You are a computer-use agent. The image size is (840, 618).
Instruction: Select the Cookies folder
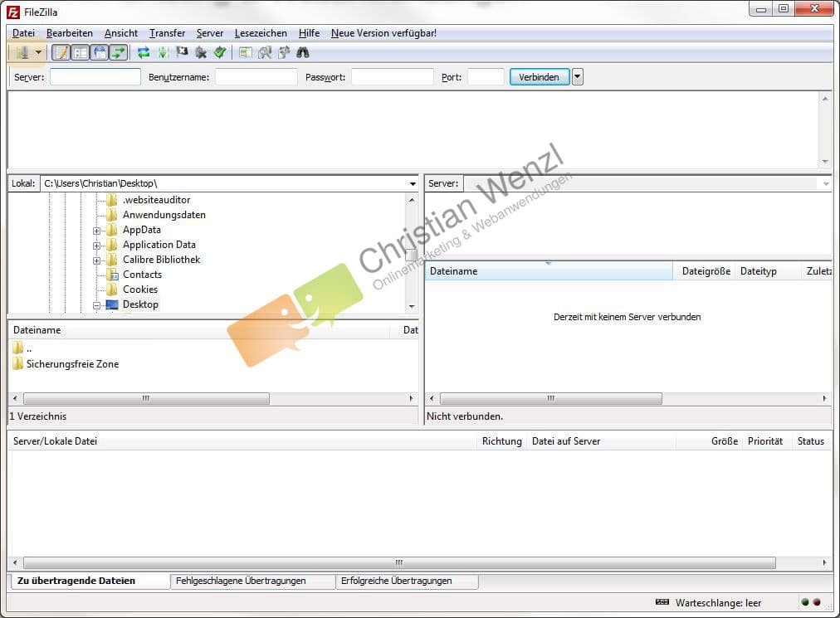tap(139, 290)
